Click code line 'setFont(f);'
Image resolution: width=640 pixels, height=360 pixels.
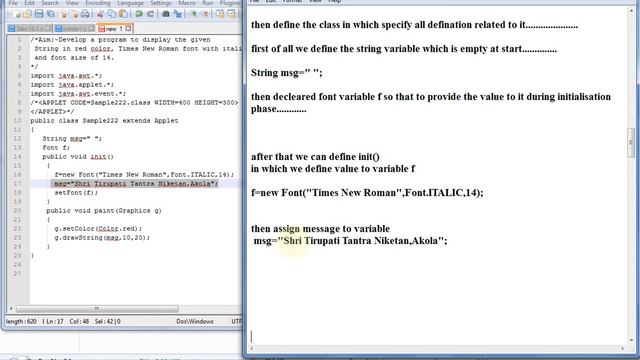click(76, 193)
